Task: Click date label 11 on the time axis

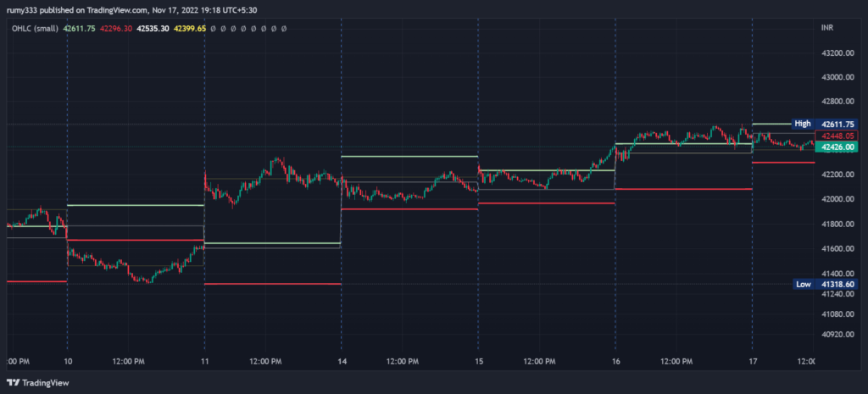Action: pos(205,361)
